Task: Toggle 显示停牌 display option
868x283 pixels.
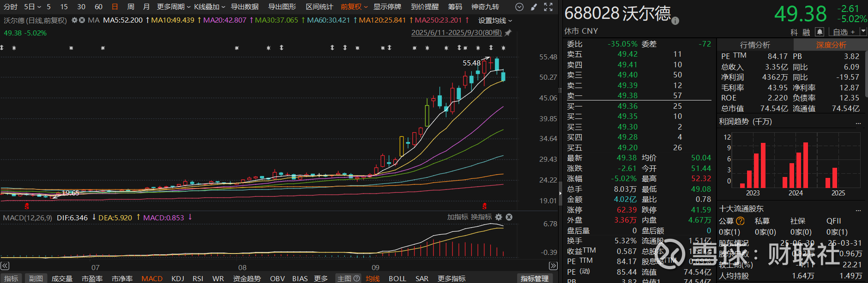Action: click(387, 7)
